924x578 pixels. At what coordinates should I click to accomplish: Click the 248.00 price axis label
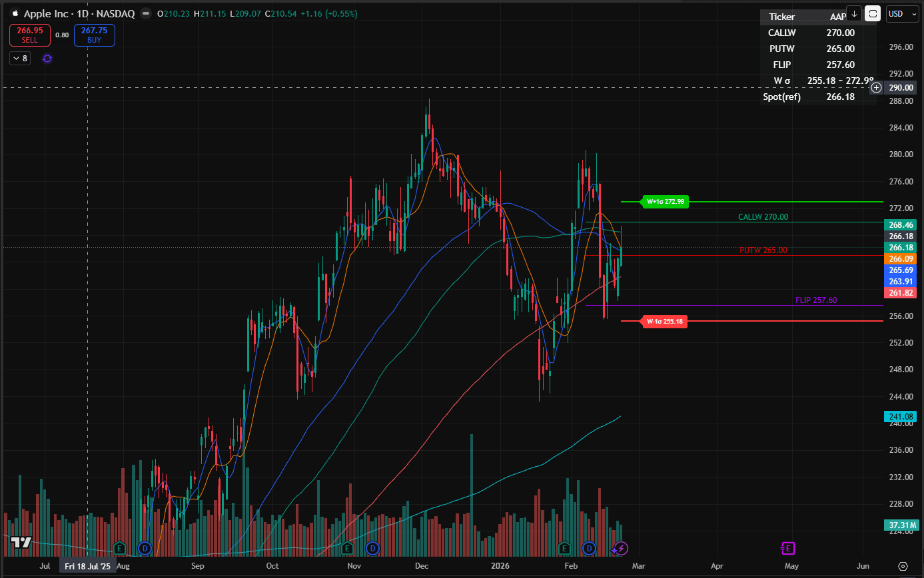(x=900, y=370)
